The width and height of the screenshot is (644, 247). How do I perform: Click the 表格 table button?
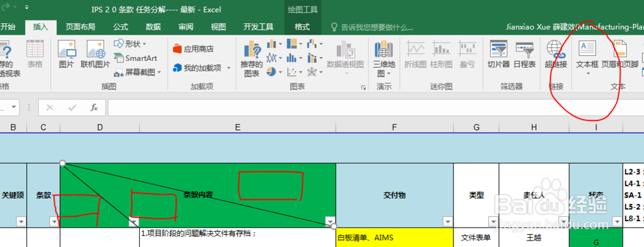click(x=35, y=54)
